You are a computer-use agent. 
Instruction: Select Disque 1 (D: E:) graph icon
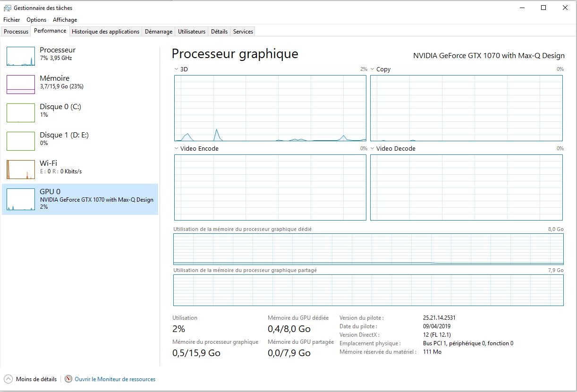coord(21,141)
